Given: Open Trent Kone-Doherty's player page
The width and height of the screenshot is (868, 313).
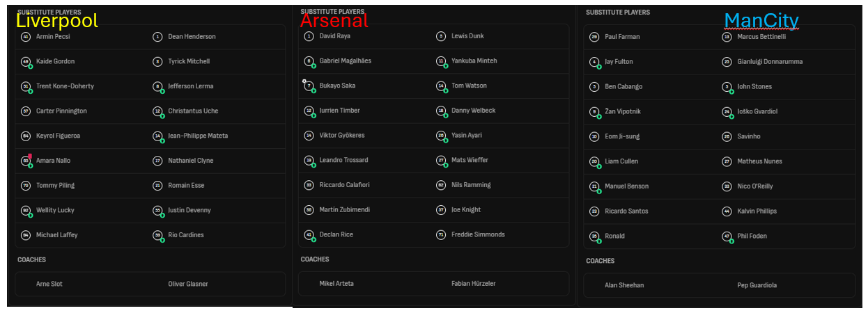Looking at the screenshot, I should (65, 86).
